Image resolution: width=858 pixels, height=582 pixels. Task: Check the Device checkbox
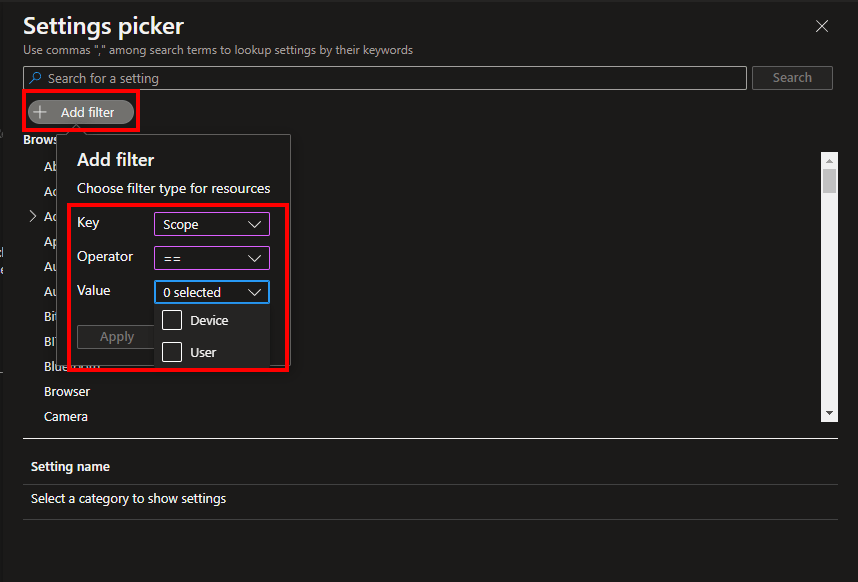coord(172,320)
